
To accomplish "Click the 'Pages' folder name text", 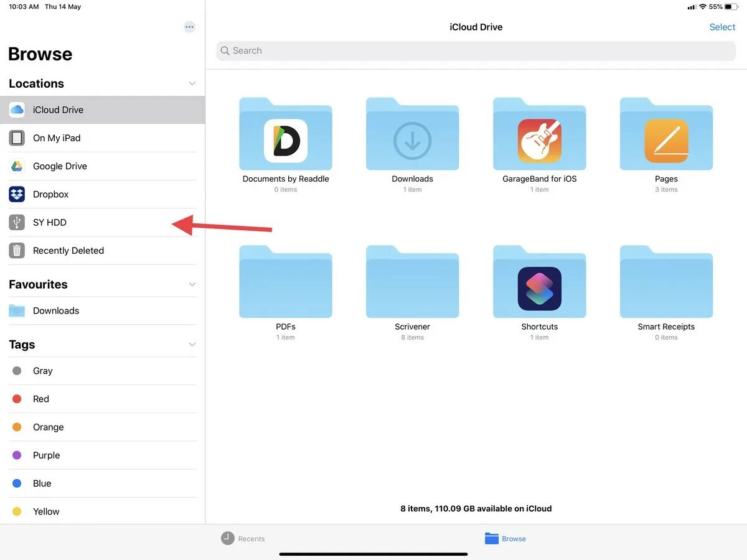I will pyautogui.click(x=666, y=179).
